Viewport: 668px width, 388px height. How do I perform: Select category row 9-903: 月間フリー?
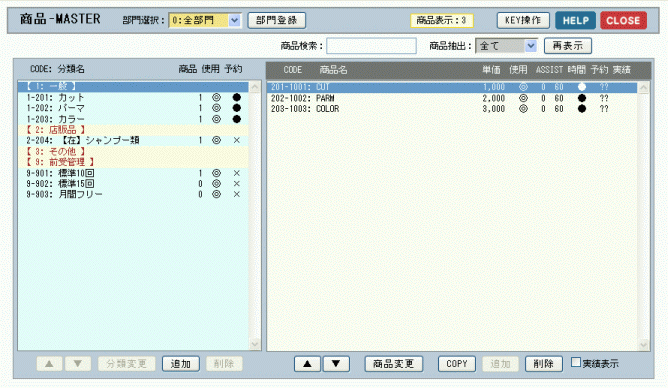[x=133, y=194]
